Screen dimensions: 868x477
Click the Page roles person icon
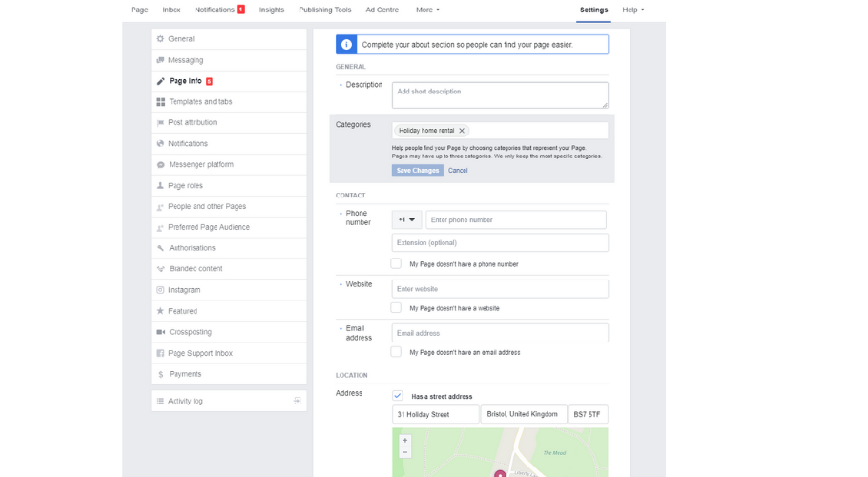160,185
